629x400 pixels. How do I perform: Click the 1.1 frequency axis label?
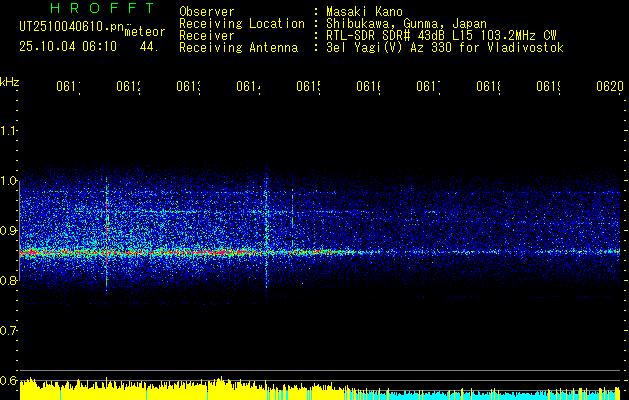(x=8, y=130)
